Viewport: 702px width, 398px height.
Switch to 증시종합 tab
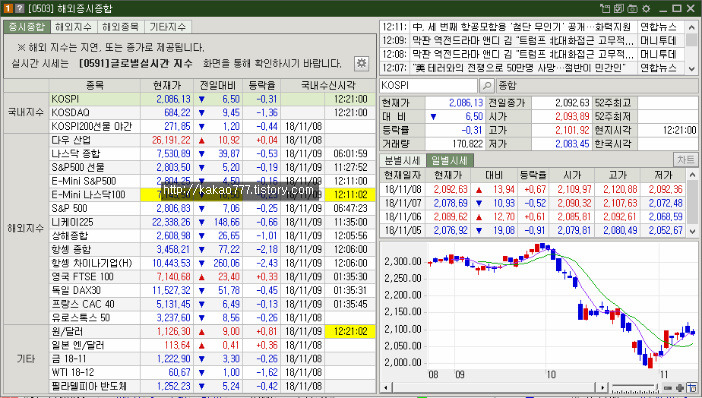coord(27,27)
